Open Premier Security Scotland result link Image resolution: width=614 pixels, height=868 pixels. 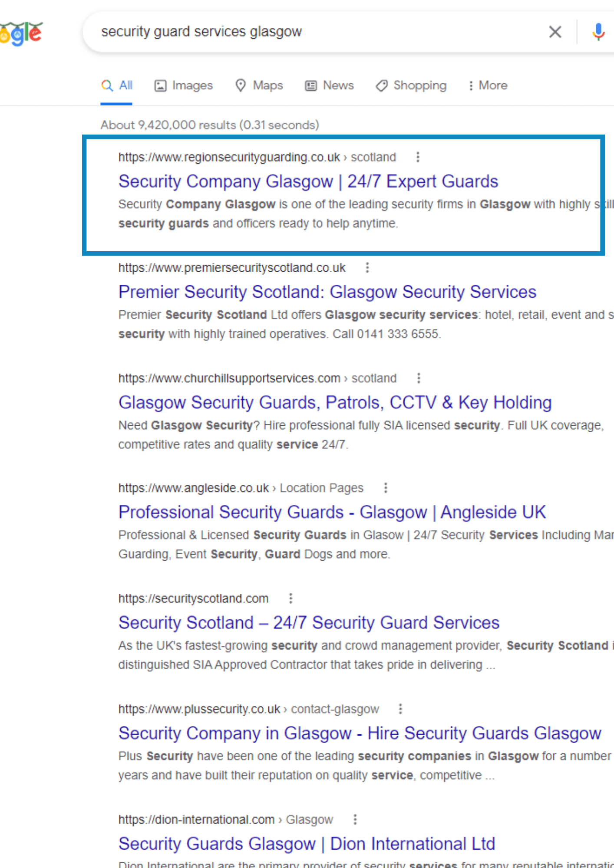[327, 292]
